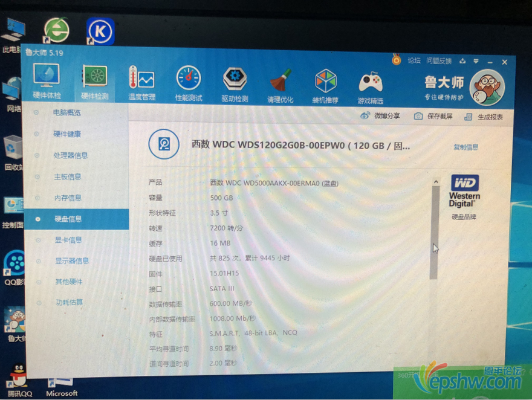Click the Western Digital brand logo

pos(464,191)
